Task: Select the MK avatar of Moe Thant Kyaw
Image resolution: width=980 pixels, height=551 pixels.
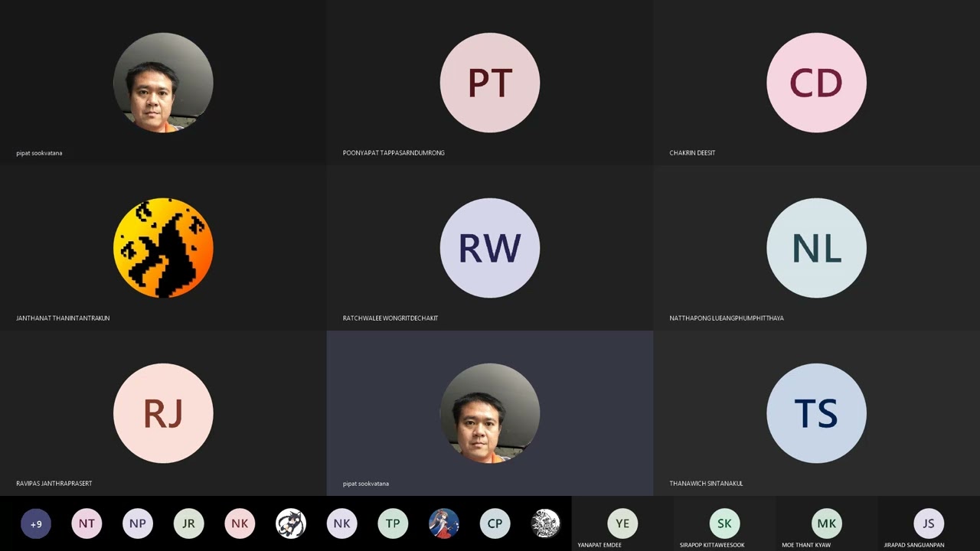Action: pos(827,524)
